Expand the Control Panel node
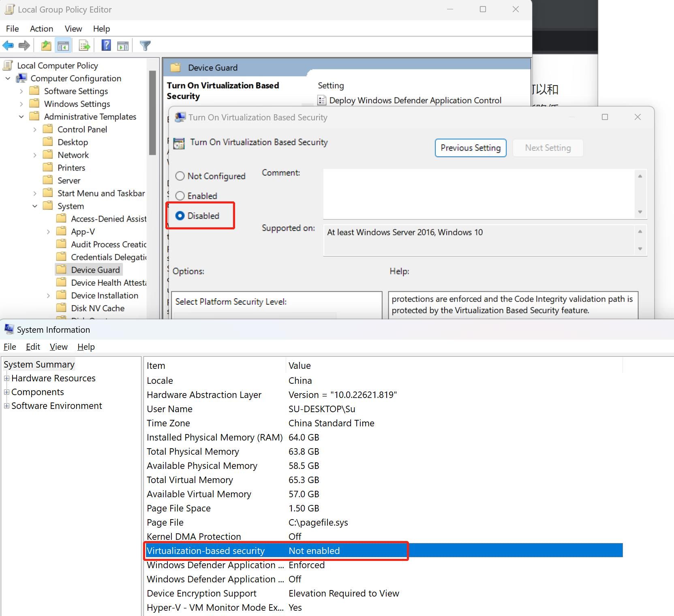The height and width of the screenshot is (616, 674). [35, 129]
